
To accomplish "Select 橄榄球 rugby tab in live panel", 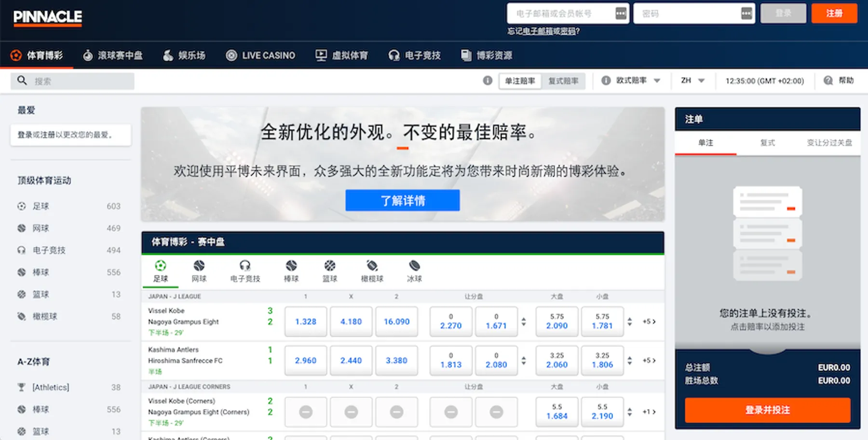I will pyautogui.click(x=372, y=271).
